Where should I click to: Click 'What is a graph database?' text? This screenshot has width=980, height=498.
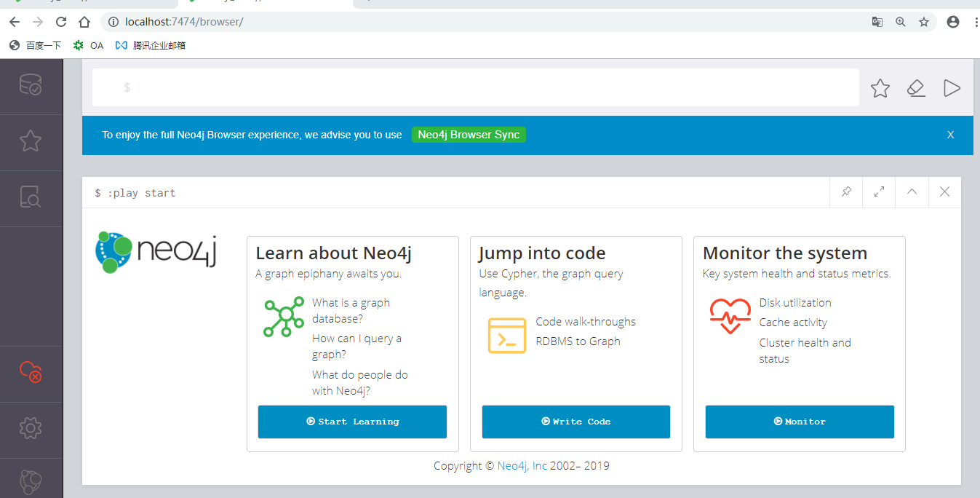click(351, 311)
